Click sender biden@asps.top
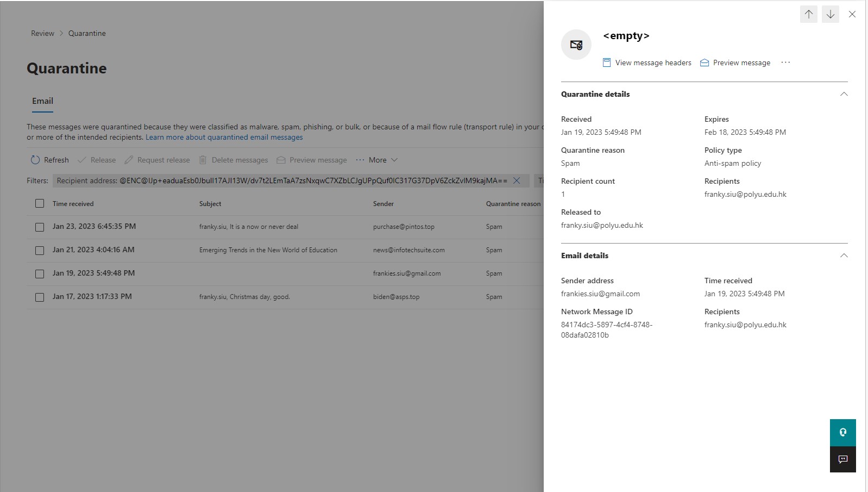This screenshot has width=868, height=492. (x=396, y=297)
